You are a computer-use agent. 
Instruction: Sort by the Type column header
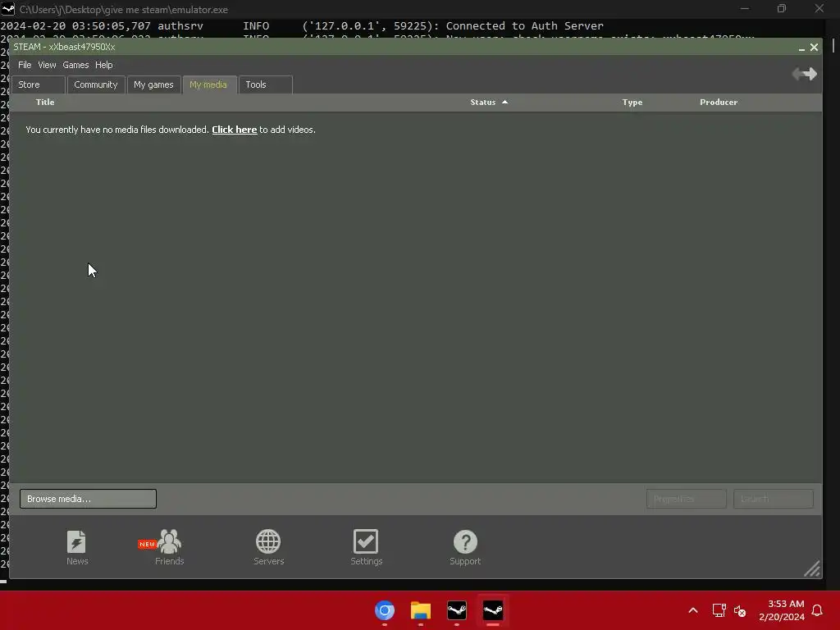pos(632,103)
